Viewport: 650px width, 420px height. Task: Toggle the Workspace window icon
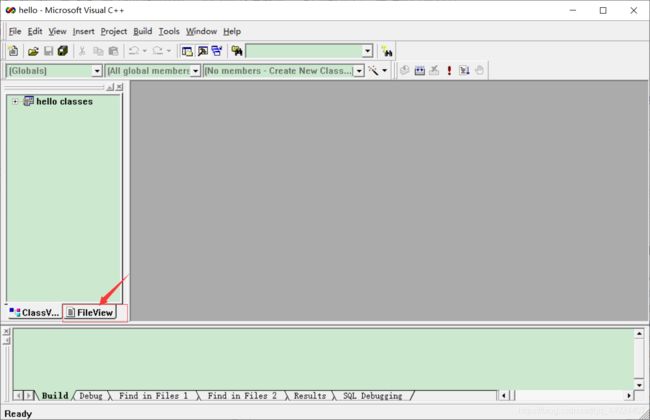pyautogui.click(x=187, y=51)
